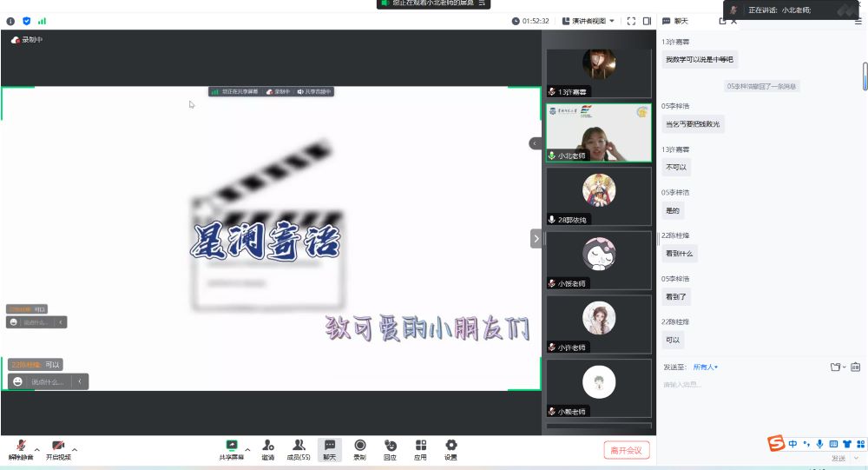This screenshot has height=470, width=868.
Task: Click the folder icon in chat input
Action: coord(835,367)
